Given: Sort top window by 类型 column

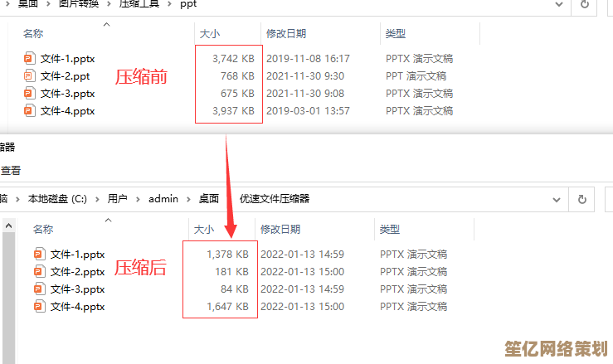Looking at the screenshot, I should coord(396,34).
